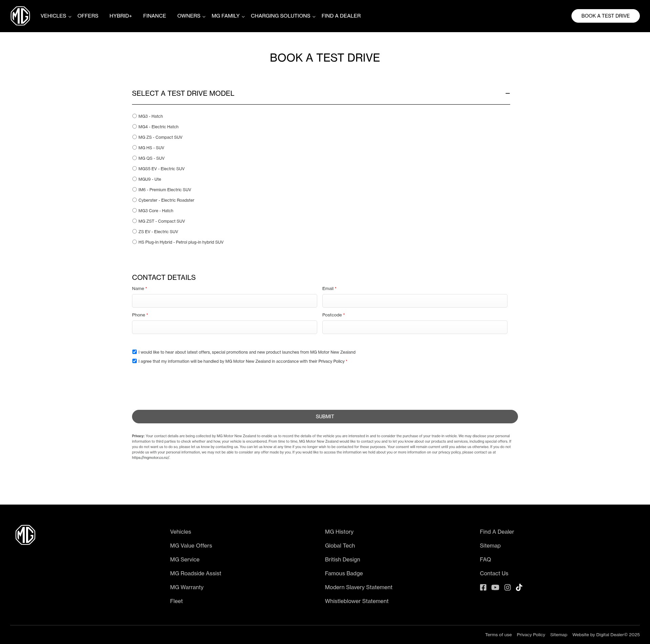Viewport: 650px width, 644px height.
Task: Click the Phone input field
Action: point(224,327)
